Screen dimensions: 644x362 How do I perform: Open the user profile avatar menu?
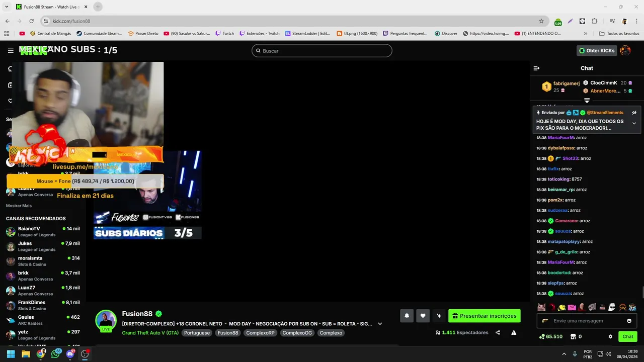click(625, 51)
